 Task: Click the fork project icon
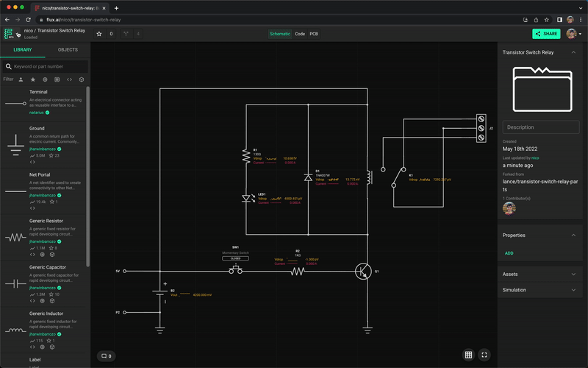click(126, 34)
